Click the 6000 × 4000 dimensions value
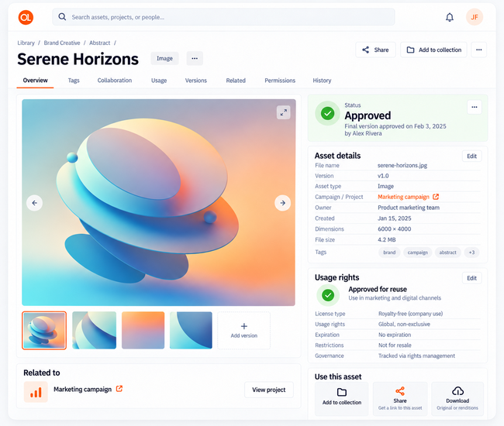The image size is (504, 426). pos(395,229)
